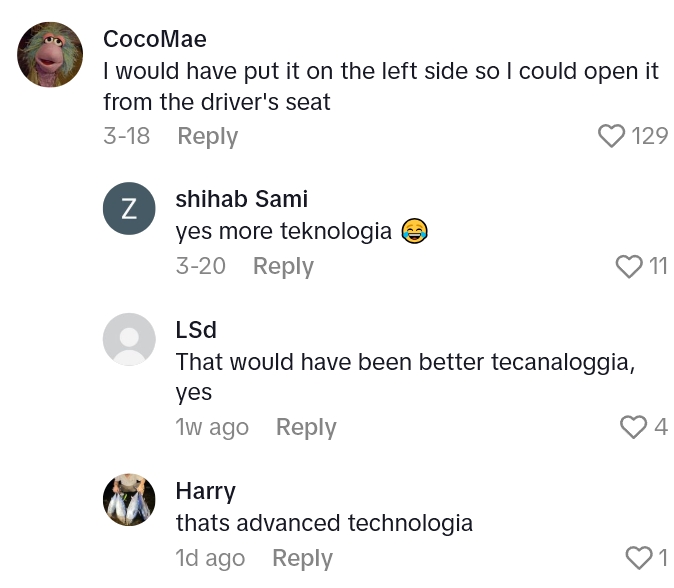Click CocoMae's comment text about driver's seat
The image size is (674, 588).
380,87
